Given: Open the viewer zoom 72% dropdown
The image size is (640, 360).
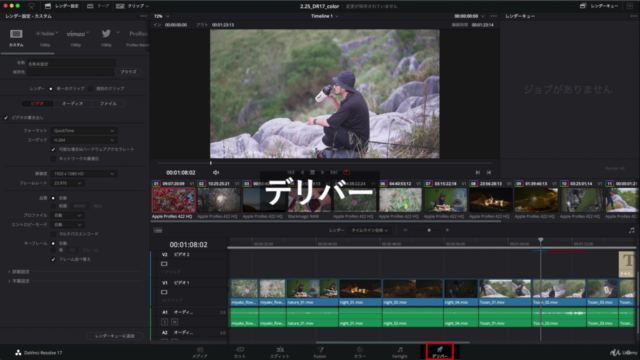Looking at the screenshot, I should [x=162, y=16].
